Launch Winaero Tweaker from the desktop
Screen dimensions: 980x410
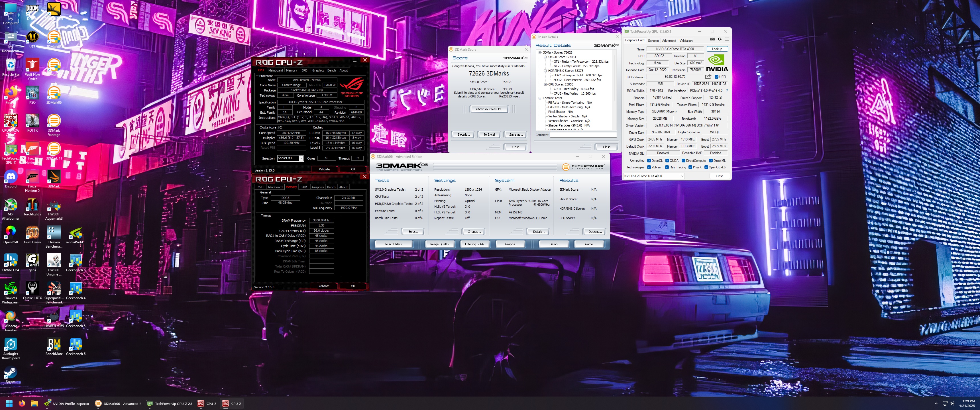tap(11, 321)
